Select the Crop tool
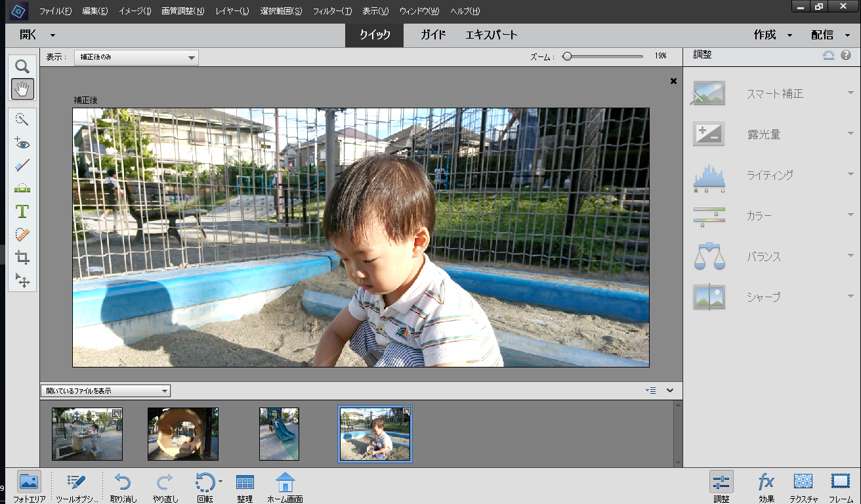 pos(22,257)
